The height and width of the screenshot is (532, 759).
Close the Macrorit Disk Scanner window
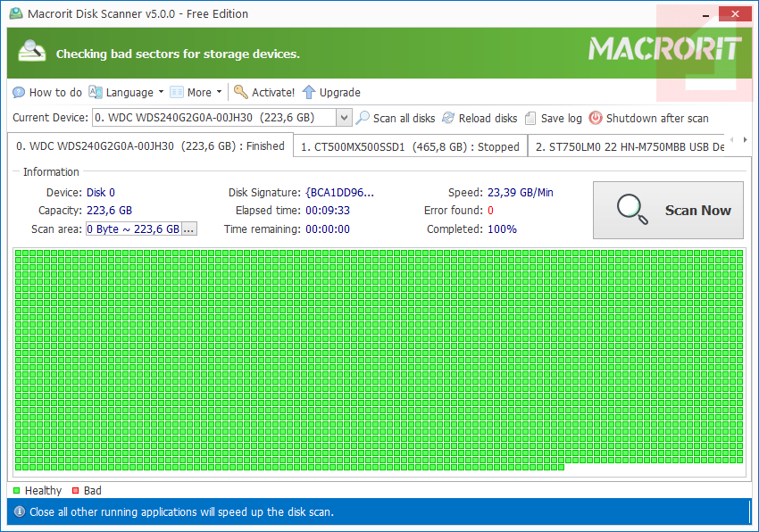pyautogui.click(x=735, y=14)
